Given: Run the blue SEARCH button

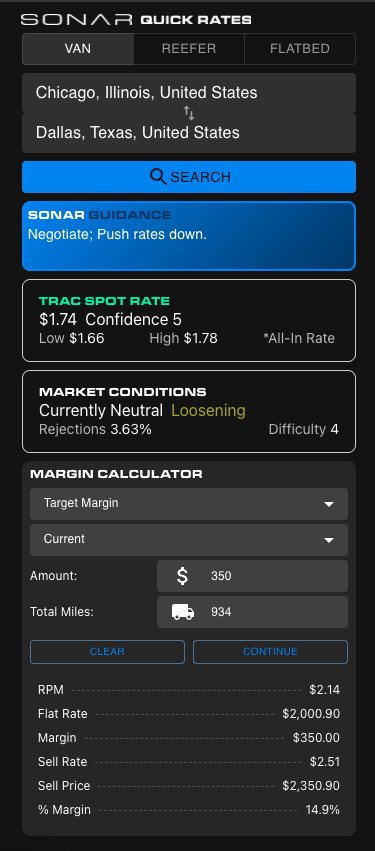Looking at the screenshot, I should coord(189,177).
